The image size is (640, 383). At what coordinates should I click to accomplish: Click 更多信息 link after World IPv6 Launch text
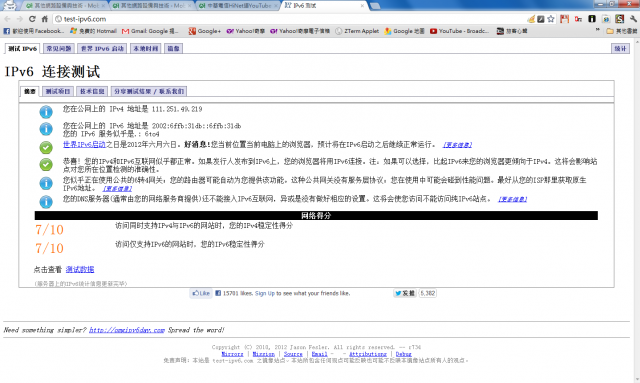(x=457, y=145)
